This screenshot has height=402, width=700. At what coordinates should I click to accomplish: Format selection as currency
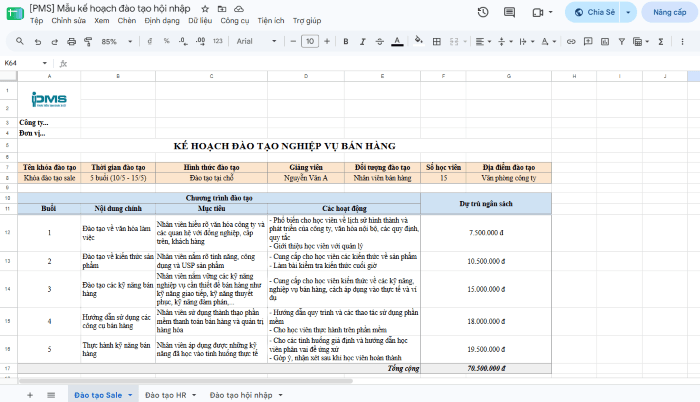point(150,42)
